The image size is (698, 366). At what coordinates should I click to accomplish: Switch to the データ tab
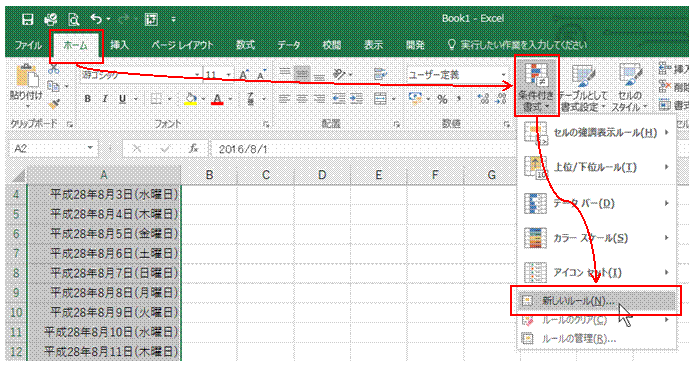[x=288, y=45]
